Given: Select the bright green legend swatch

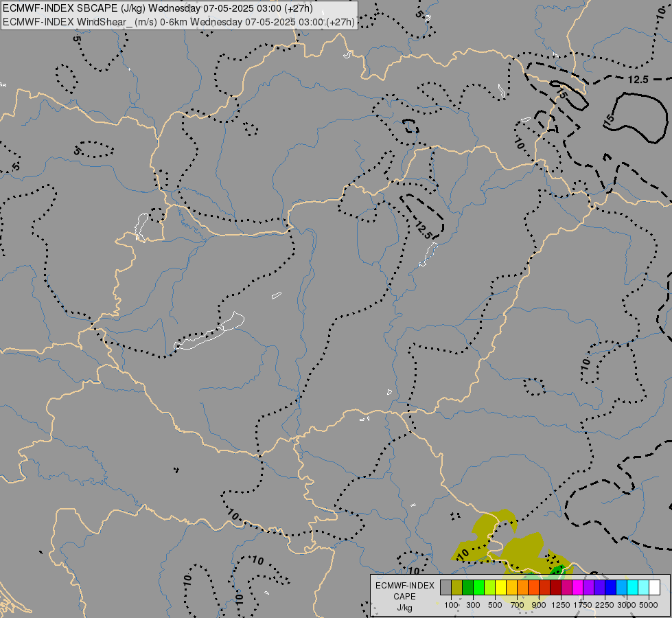Looking at the screenshot, I should [478, 587].
